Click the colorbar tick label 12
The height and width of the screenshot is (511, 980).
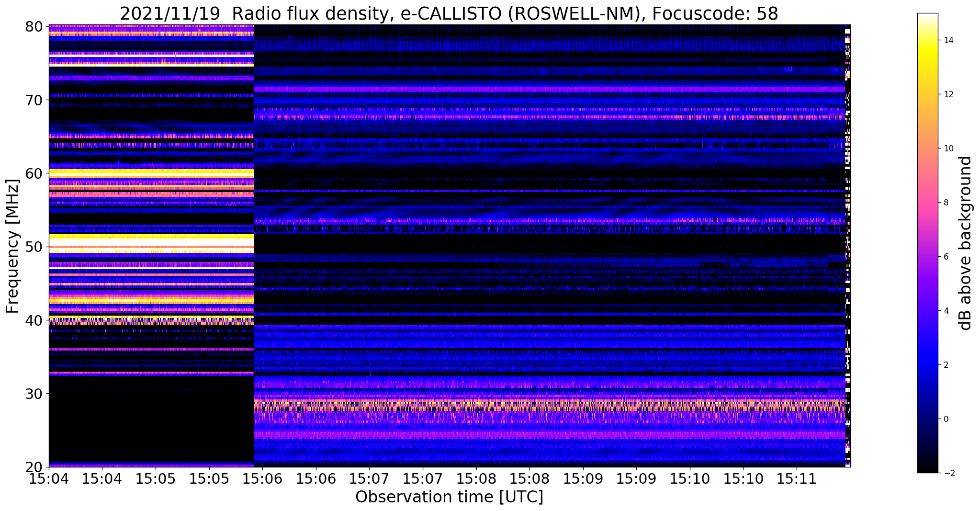948,94
